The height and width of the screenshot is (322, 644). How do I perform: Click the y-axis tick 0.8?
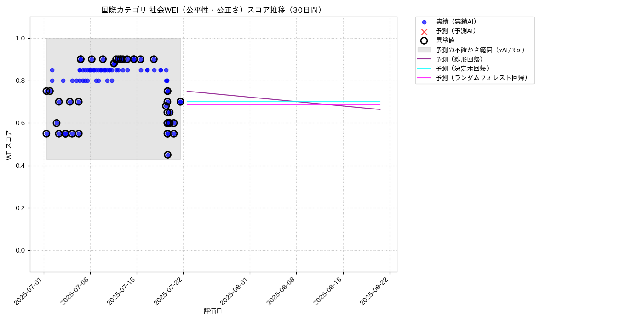coord(21,80)
